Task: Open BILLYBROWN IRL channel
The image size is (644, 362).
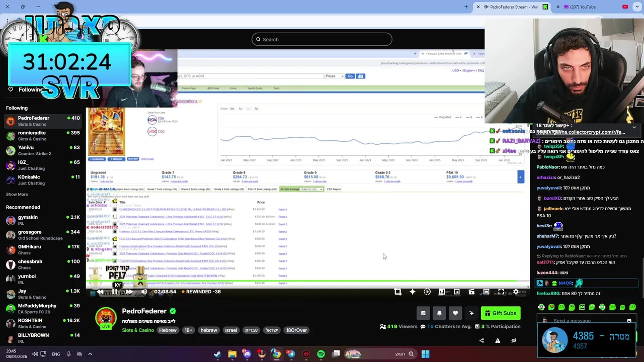Action: pyautogui.click(x=43, y=338)
